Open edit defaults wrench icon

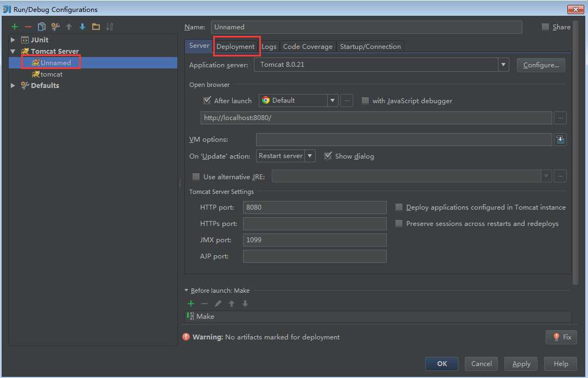[55, 27]
